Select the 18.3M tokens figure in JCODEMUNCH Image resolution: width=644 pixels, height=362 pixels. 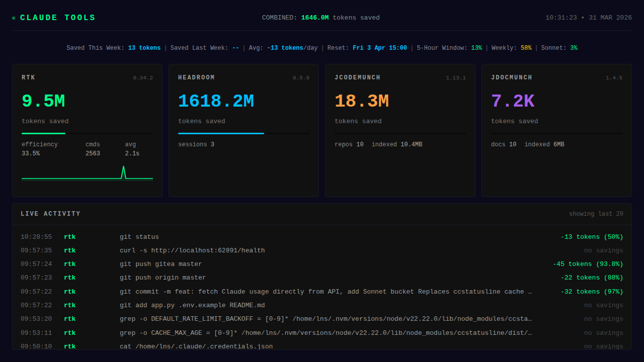[x=362, y=102]
